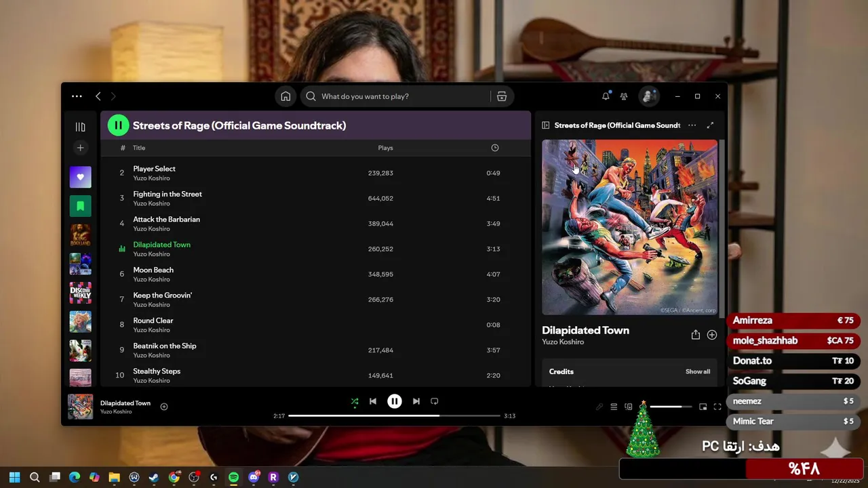Create a new playlist with plus icon

coord(80,148)
